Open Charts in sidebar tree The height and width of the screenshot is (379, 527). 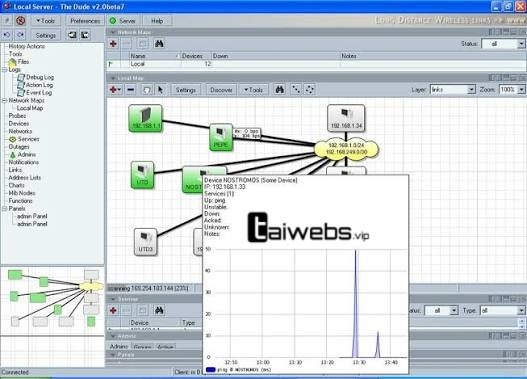(16, 185)
